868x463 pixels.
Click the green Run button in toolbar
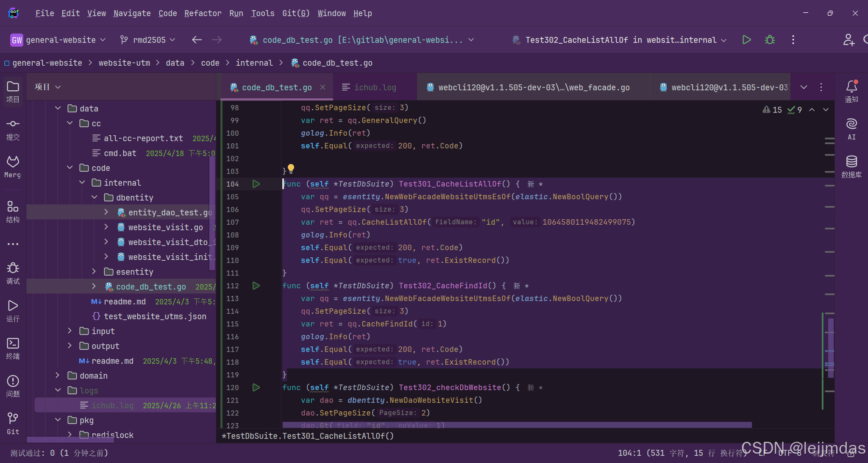tap(746, 39)
